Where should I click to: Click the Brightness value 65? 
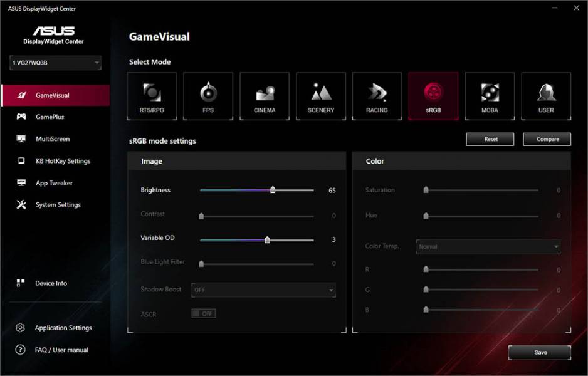(332, 191)
